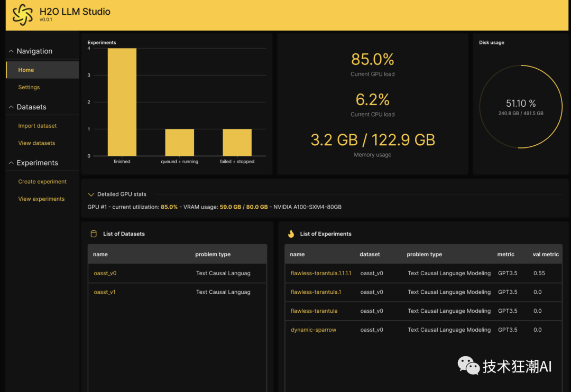Screen dimensions: 571x392
Task: Open the dynamic-sparrow experiment
Action: 313,330
